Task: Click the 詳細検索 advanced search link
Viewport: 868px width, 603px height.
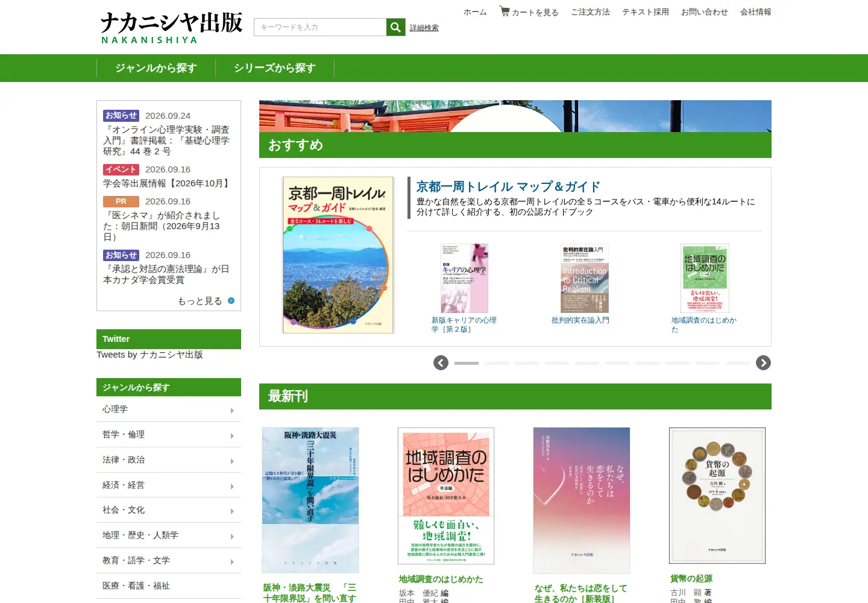Action: click(424, 28)
